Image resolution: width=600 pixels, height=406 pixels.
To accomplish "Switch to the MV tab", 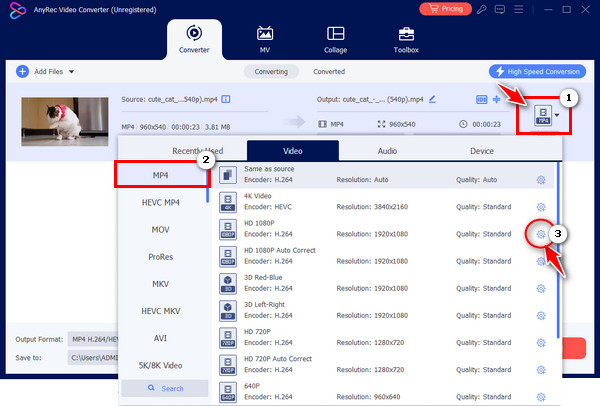I will pyautogui.click(x=265, y=40).
